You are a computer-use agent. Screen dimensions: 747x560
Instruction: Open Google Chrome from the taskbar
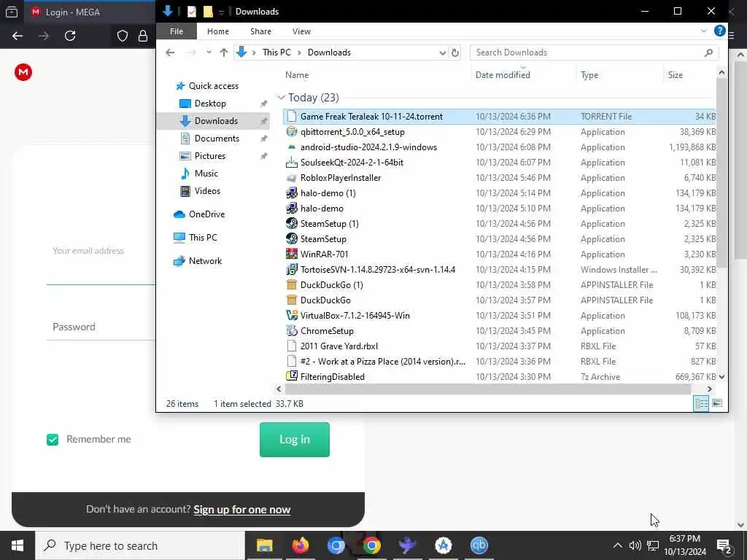click(x=371, y=545)
